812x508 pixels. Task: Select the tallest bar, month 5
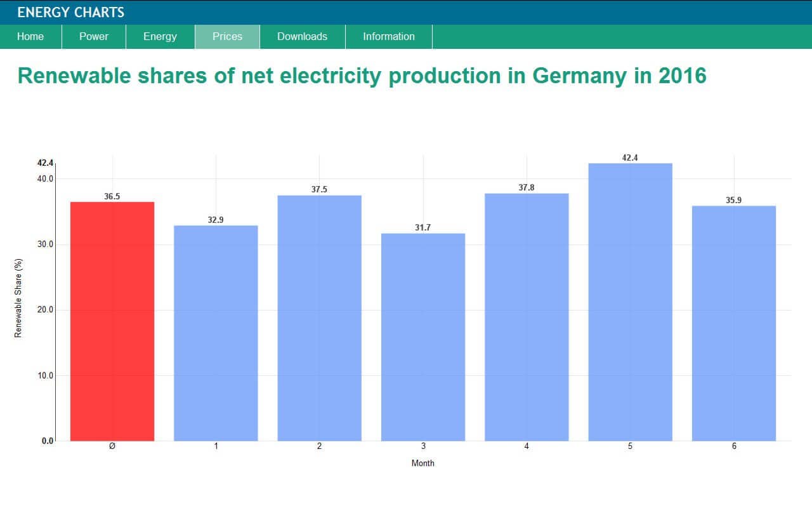[x=630, y=302]
